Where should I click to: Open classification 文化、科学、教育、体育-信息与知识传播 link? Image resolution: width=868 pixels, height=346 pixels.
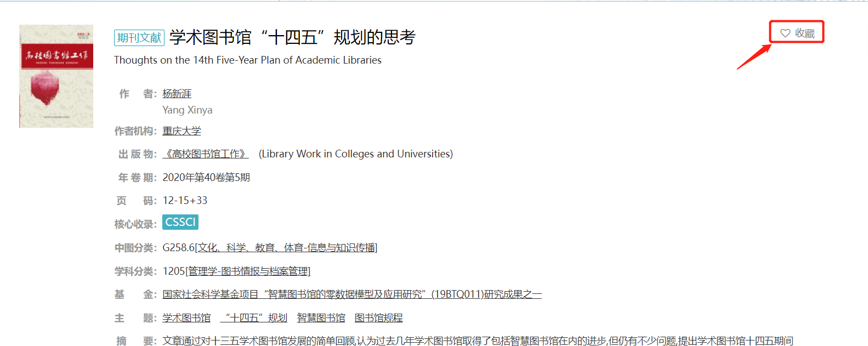287,248
